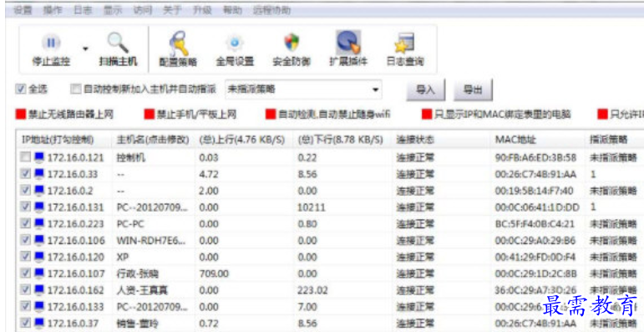Sort by 主机名(点击修改) column header
The height and width of the screenshot is (332, 644).
click(x=153, y=140)
